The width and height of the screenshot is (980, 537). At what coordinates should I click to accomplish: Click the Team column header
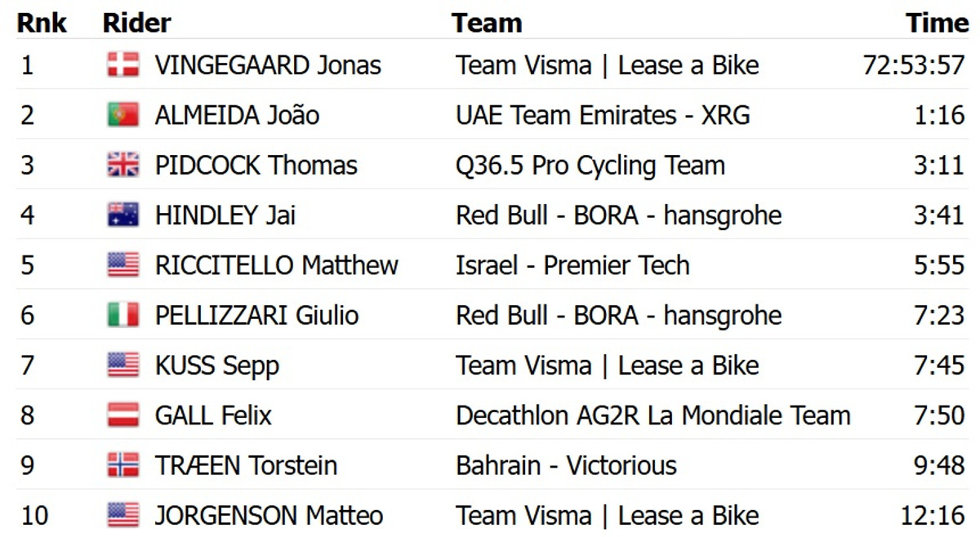487,23
